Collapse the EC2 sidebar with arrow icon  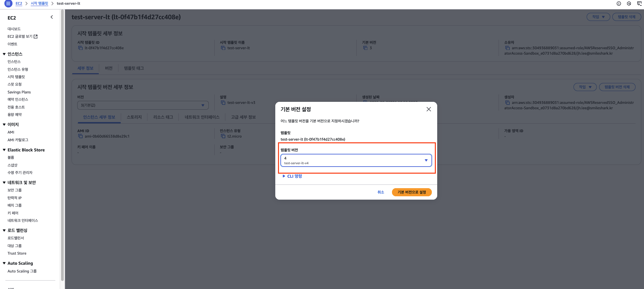click(52, 17)
